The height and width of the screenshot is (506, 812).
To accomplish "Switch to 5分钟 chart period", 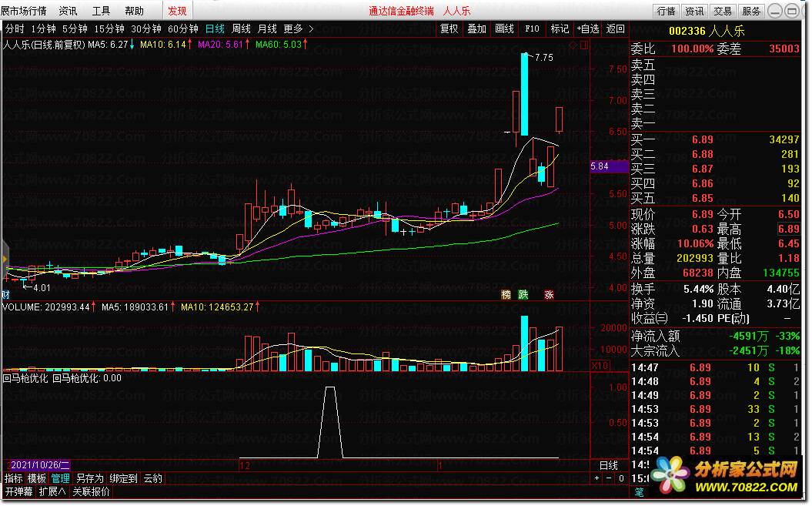I will 75,29.
